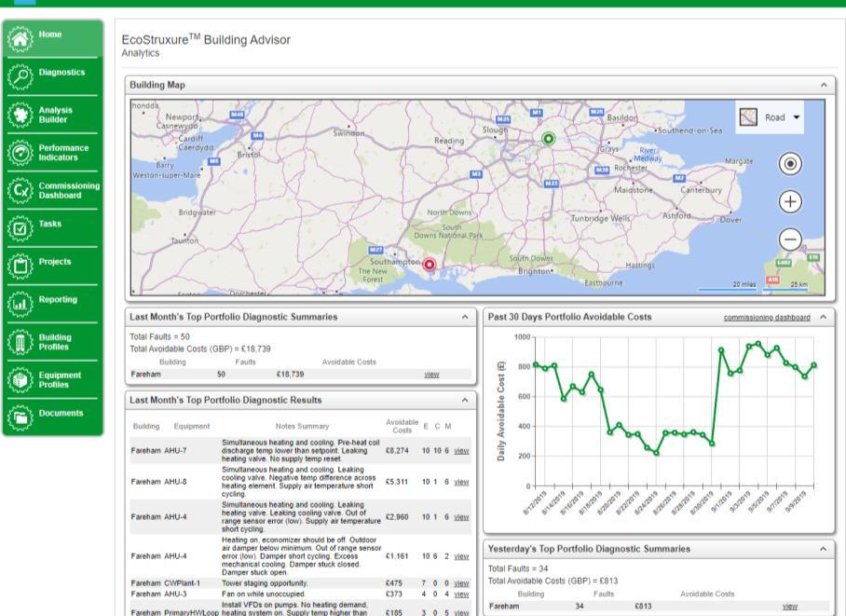Zoom out on the building map
Screen dimensions: 846x616
coord(790,240)
